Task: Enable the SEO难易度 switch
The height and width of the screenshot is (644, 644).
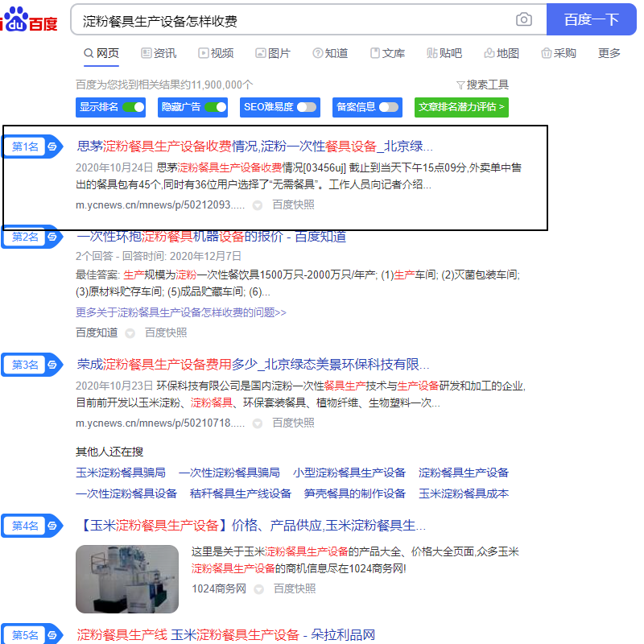Action: [307, 107]
